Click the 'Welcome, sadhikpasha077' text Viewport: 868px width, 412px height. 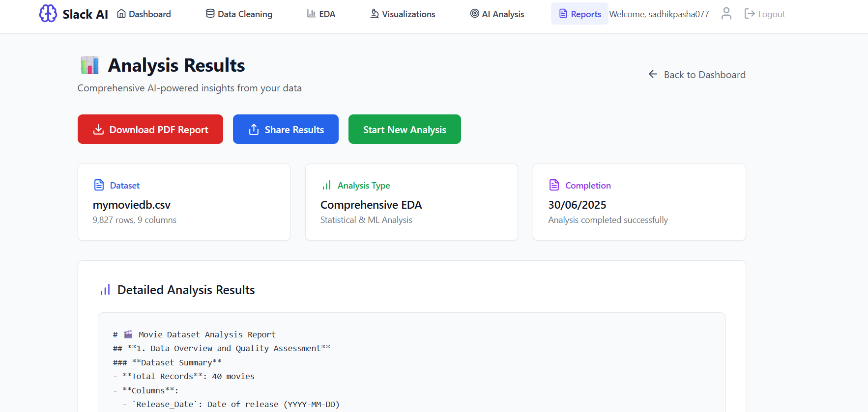[659, 14]
